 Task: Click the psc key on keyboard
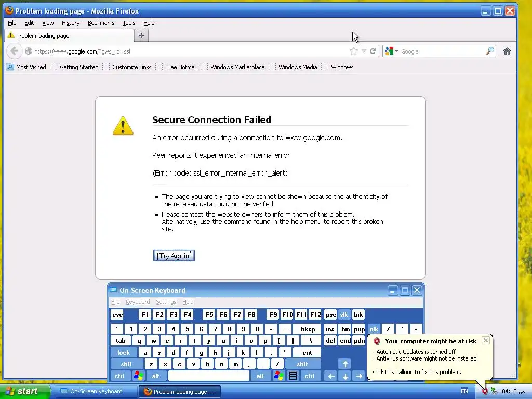click(330, 315)
